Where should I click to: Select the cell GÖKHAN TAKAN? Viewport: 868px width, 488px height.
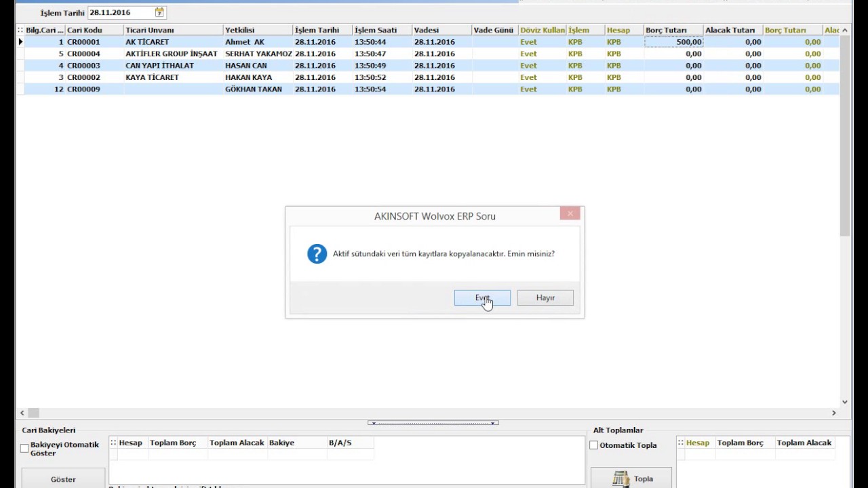click(258, 89)
